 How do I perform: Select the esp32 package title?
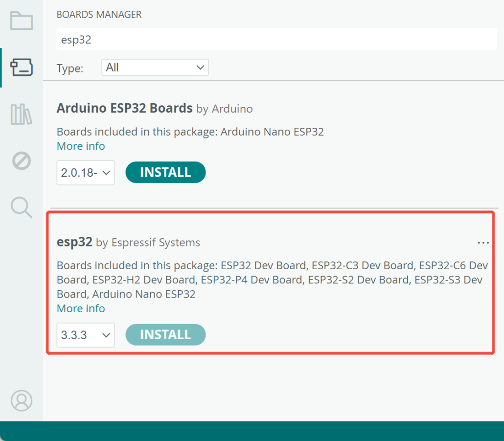[x=74, y=242]
